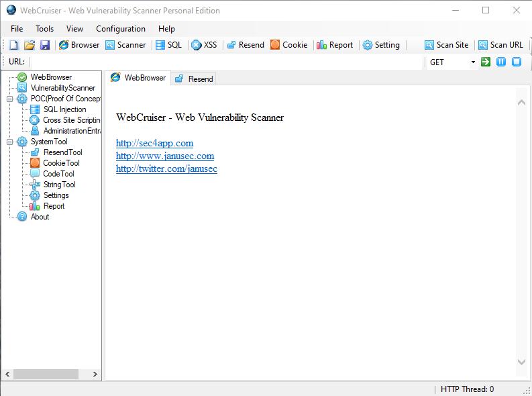
Task: Open the File menu
Action: pos(17,29)
